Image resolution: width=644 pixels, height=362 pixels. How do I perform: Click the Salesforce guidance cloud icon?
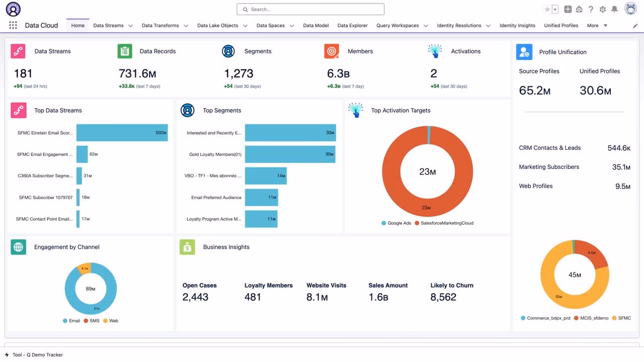pos(579,9)
